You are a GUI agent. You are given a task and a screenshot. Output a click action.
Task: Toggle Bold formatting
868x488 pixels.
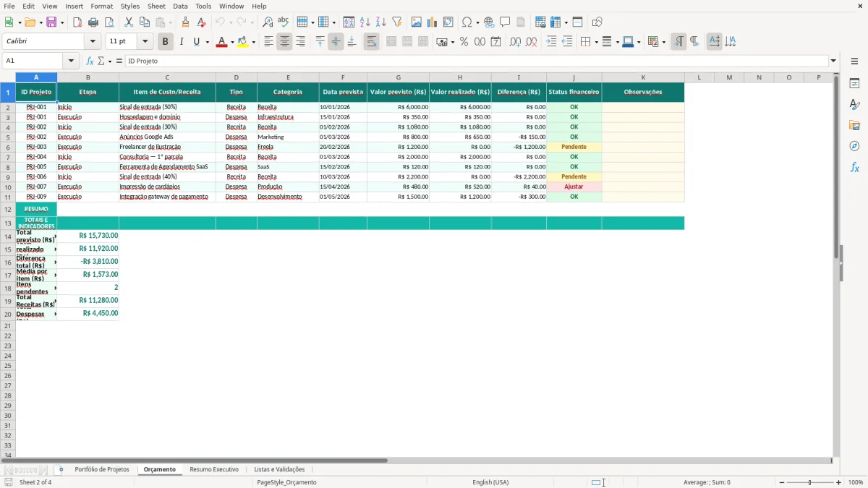[x=165, y=42]
